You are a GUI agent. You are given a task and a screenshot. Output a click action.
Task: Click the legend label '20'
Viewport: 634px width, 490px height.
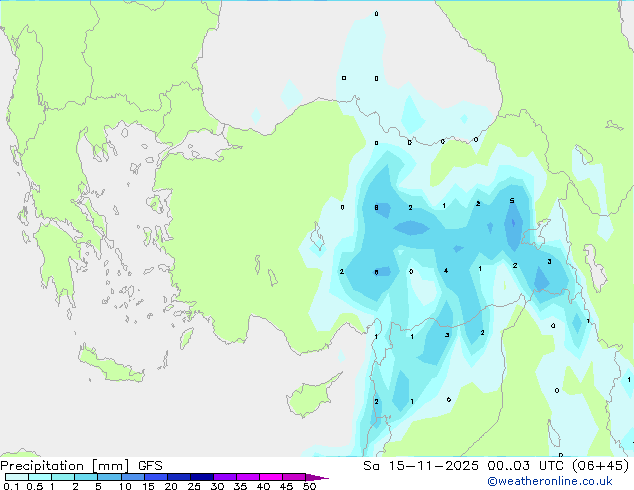[x=171, y=486]
